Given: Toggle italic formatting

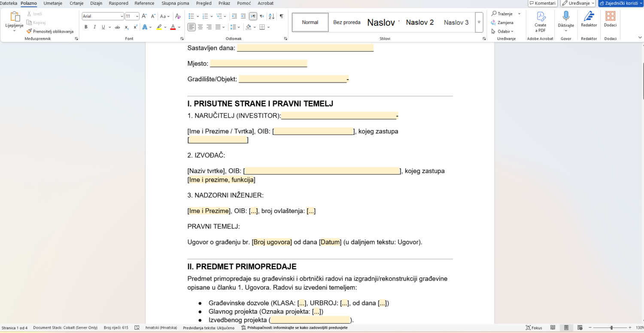Looking at the screenshot, I should [x=94, y=27].
